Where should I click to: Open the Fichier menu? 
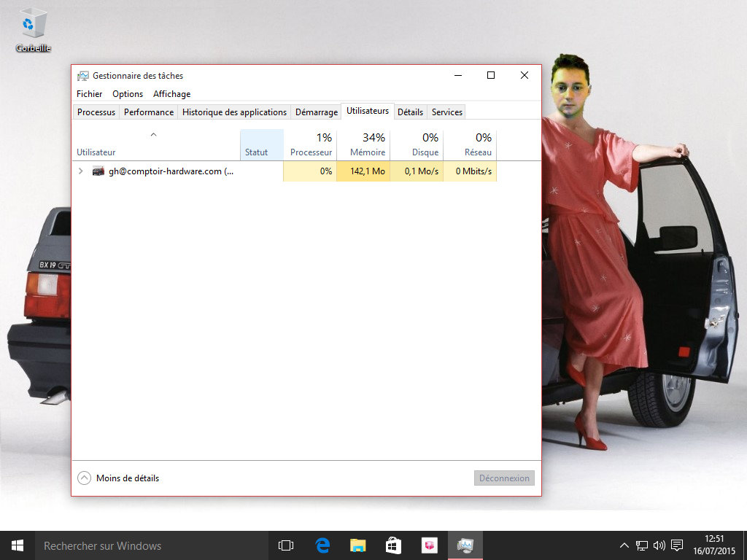(89, 94)
